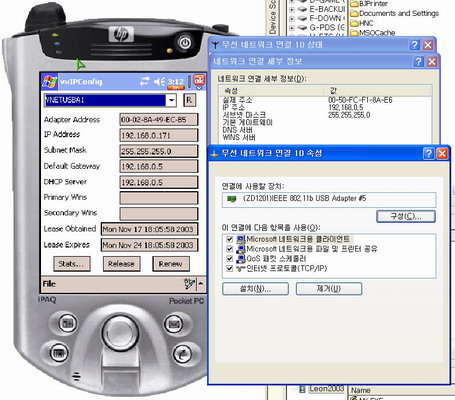Tap the round ok button in vxIPConfig

(x=199, y=80)
